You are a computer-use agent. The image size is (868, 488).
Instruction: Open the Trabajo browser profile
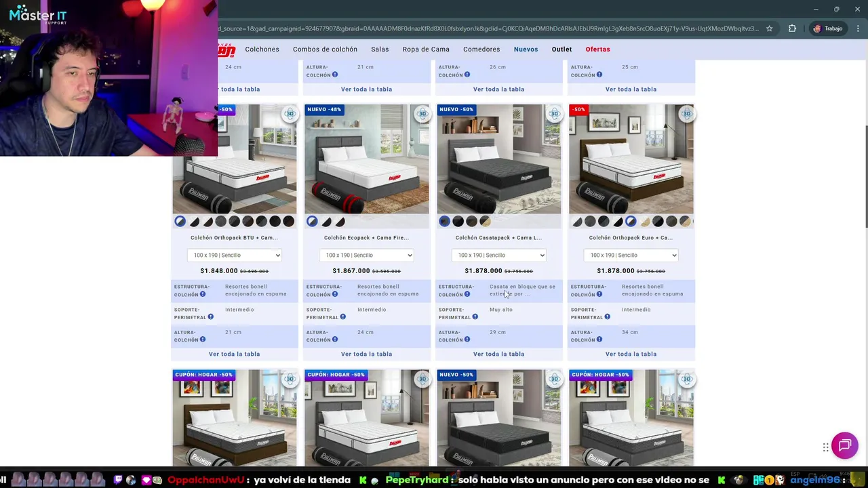pyautogui.click(x=828, y=28)
